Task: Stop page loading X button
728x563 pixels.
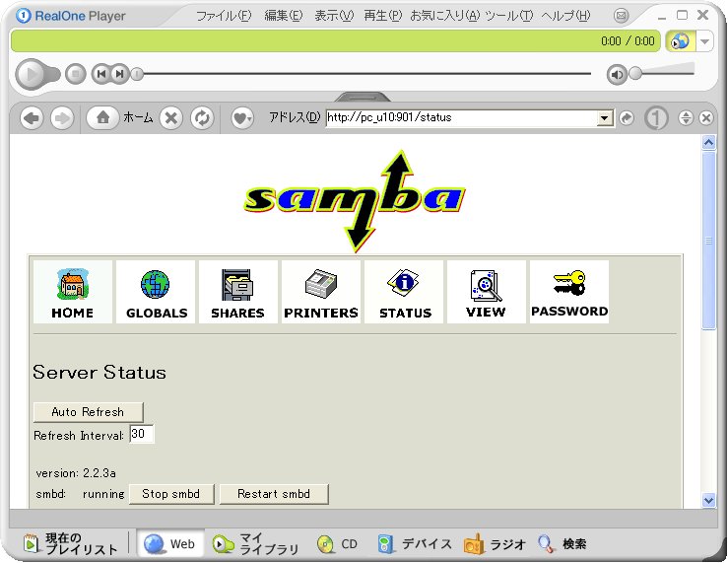Action: pos(170,118)
